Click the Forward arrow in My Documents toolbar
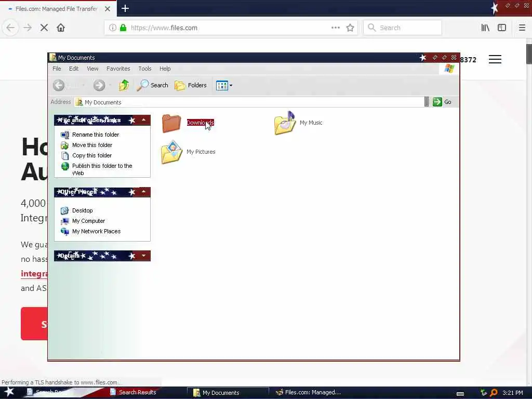Screen dimensions: 532x399 pos(99,85)
